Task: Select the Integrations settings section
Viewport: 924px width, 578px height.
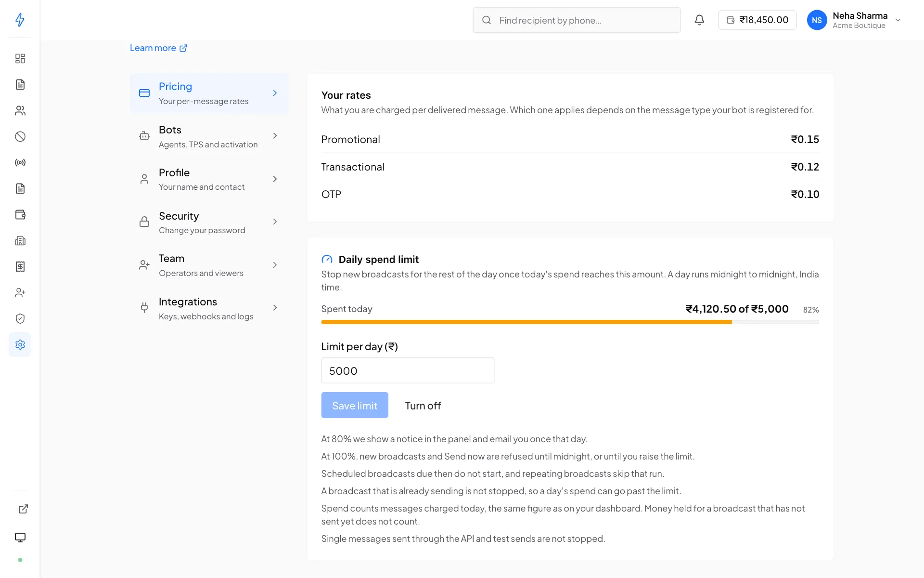Action: click(x=209, y=308)
